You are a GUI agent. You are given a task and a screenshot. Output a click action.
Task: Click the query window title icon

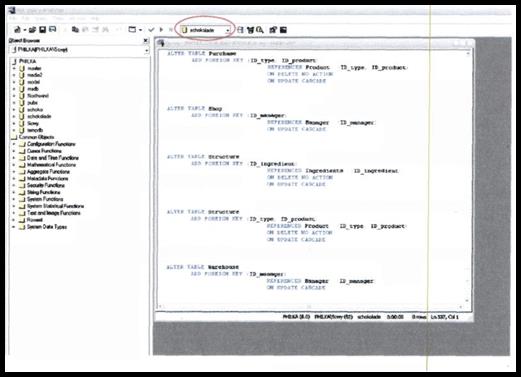point(161,43)
